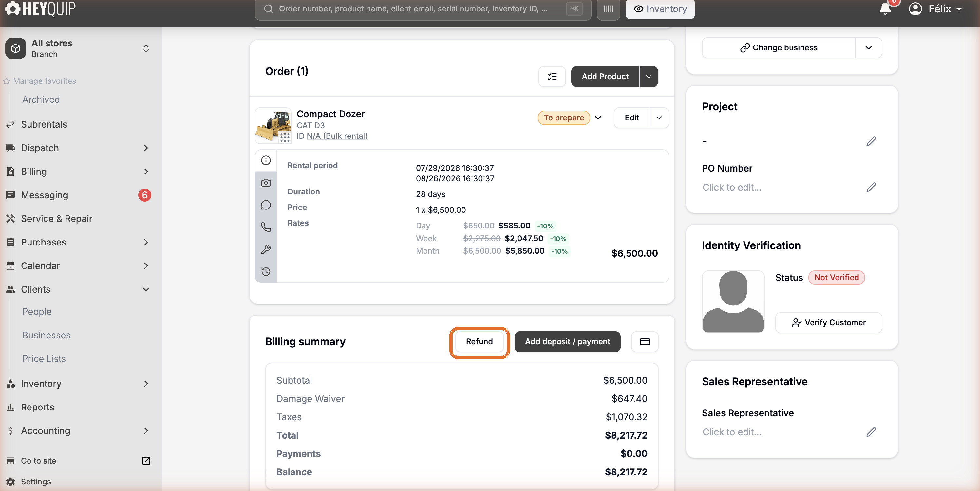Open the Compact Dozer product link
The width and height of the screenshot is (980, 491).
tap(330, 114)
